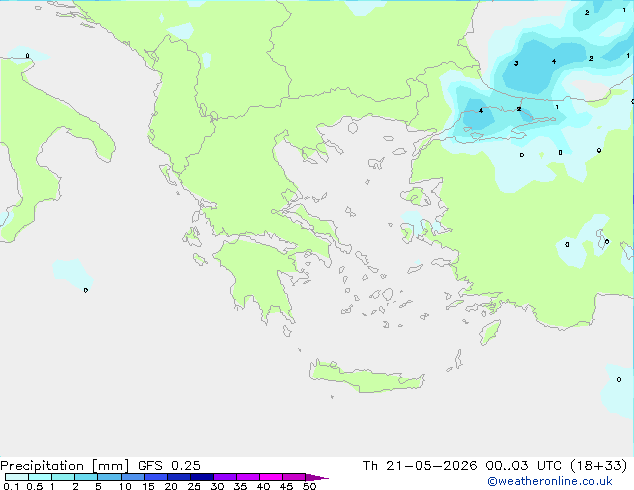Image resolution: width=634 pixels, height=490 pixels.
Task: Pick the 10–15 mm legend swatch
Action: tap(133, 477)
